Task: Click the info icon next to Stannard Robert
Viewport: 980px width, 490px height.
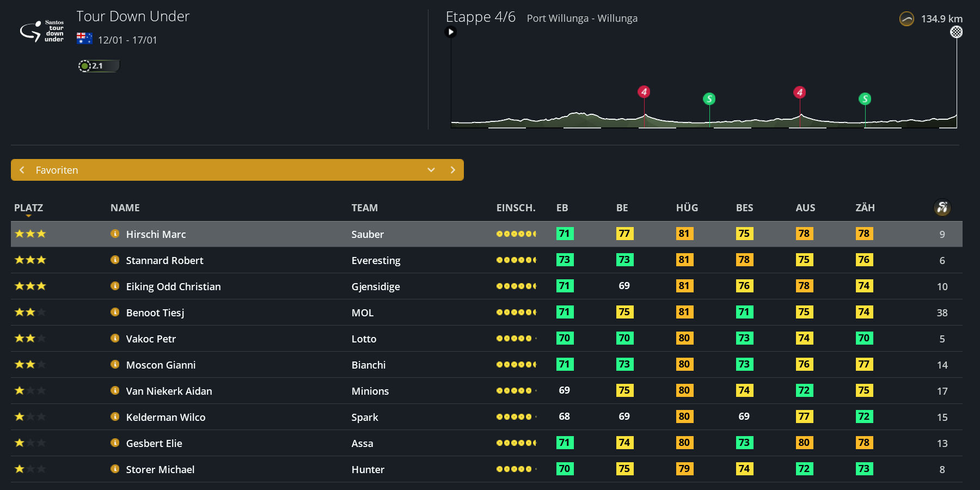Action: pyautogui.click(x=115, y=260)
